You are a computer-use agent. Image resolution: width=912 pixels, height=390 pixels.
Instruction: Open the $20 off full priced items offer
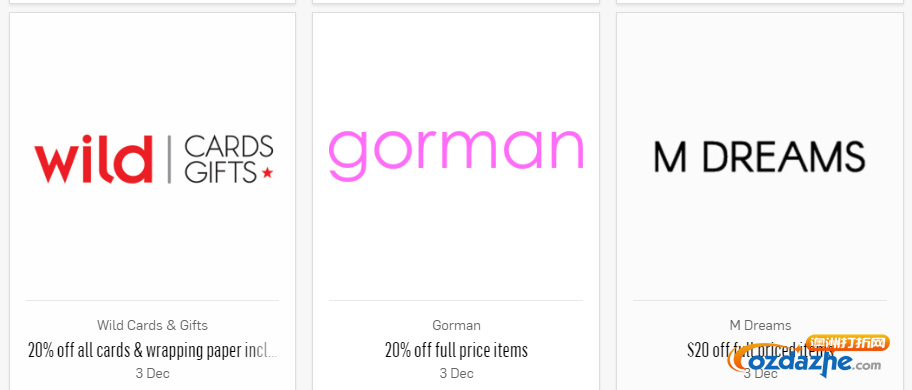[x=760, y=350]
